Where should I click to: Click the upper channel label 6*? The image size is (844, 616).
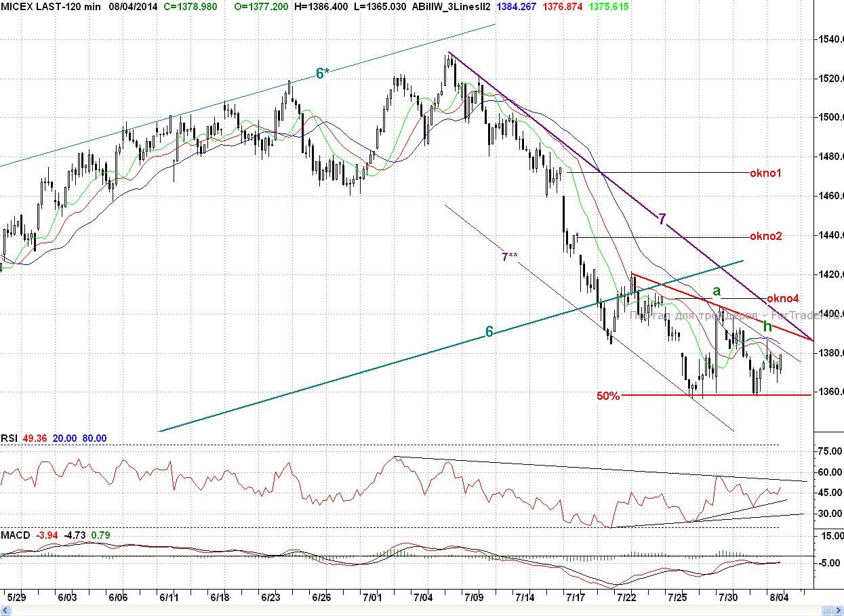323,74
